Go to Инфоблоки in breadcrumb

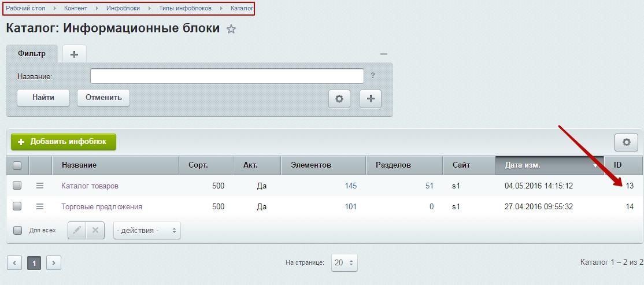coord(123,9)
